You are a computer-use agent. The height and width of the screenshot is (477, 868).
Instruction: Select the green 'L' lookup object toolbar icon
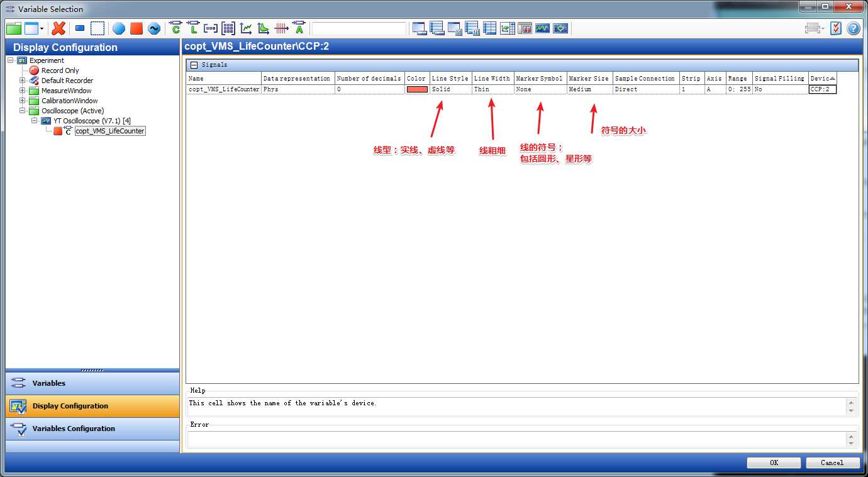192,28
